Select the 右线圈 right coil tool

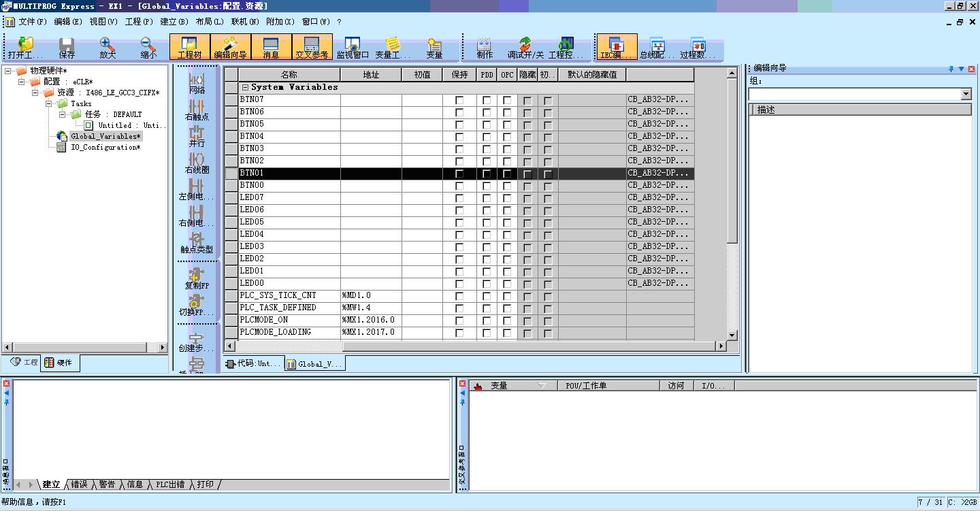(x=197, y=162)
